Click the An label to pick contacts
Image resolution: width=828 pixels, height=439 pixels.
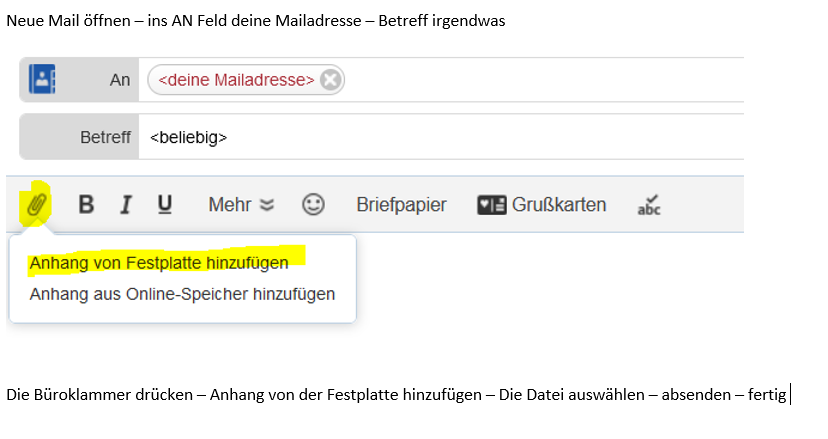[120, 80]
